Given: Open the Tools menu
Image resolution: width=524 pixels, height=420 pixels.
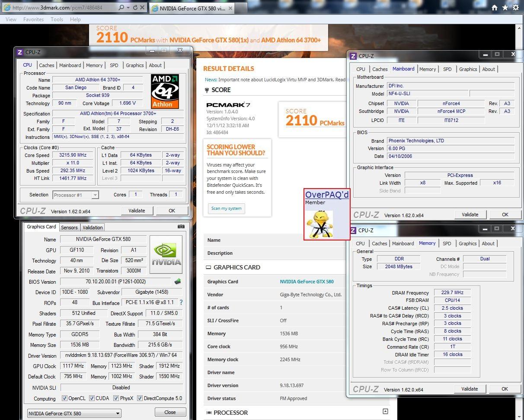Looking at the screenshot, I should [57, 19].
